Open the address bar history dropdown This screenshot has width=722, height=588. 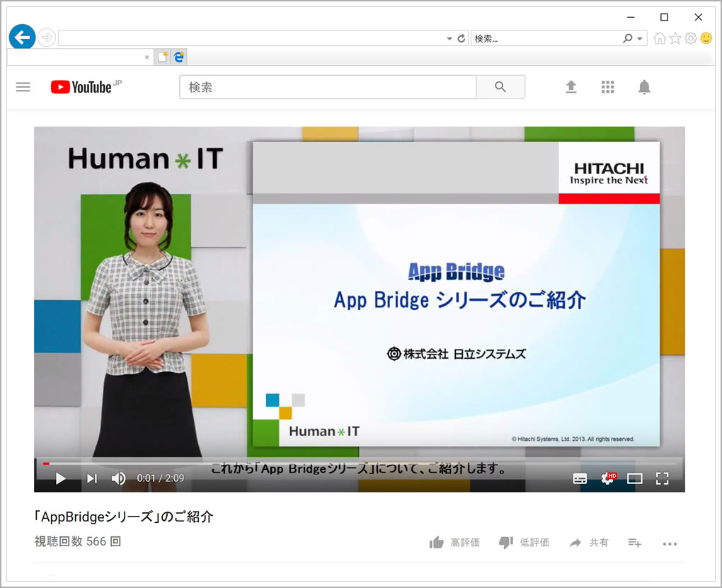(449, 39)
